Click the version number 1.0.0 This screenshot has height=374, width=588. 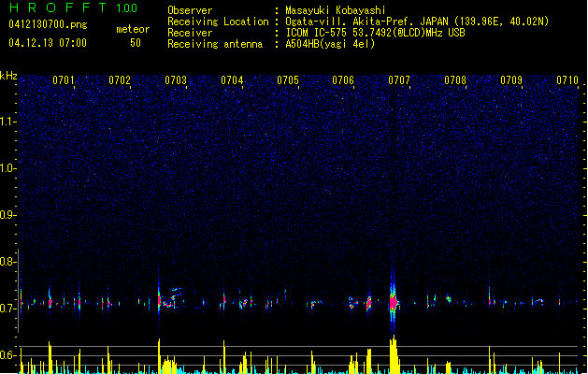127,8
